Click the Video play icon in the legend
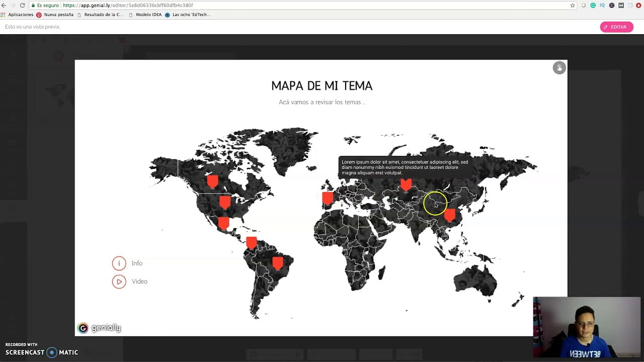This screenshot has width=644, height=362. tap(119, 282)
